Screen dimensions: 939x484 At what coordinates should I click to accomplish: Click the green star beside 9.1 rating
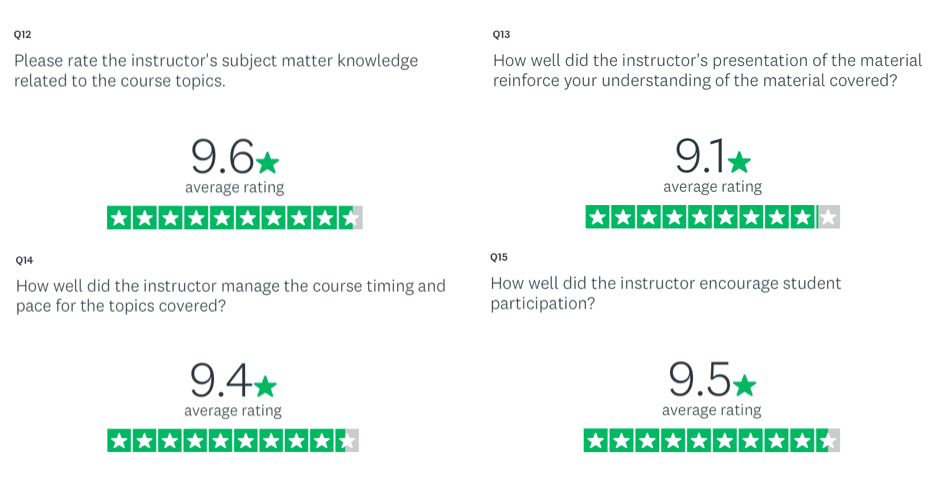click(x=739, y=162)
